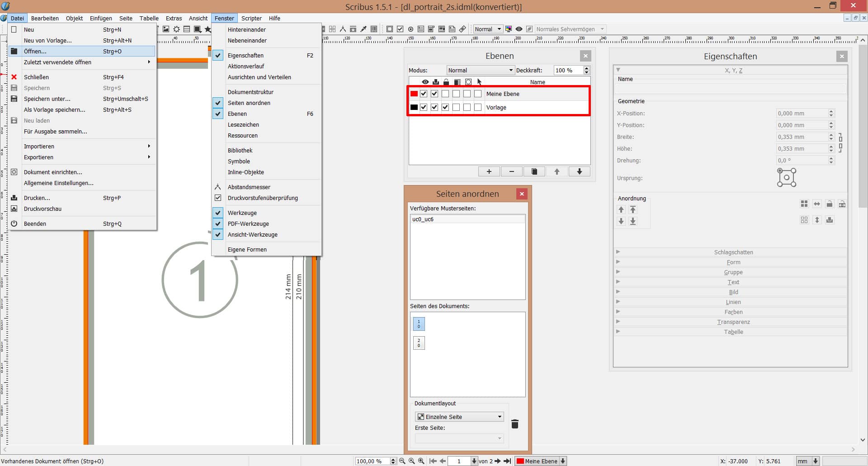
Task: Disable printing for Meine Ebene layer
Action: [x=434, y=94]
